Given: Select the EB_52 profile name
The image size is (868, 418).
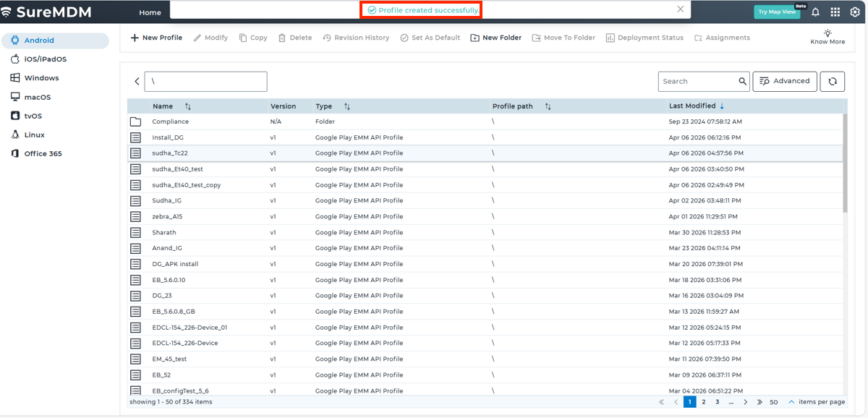Looking at the screenshot, I should (x=161, y=375).
